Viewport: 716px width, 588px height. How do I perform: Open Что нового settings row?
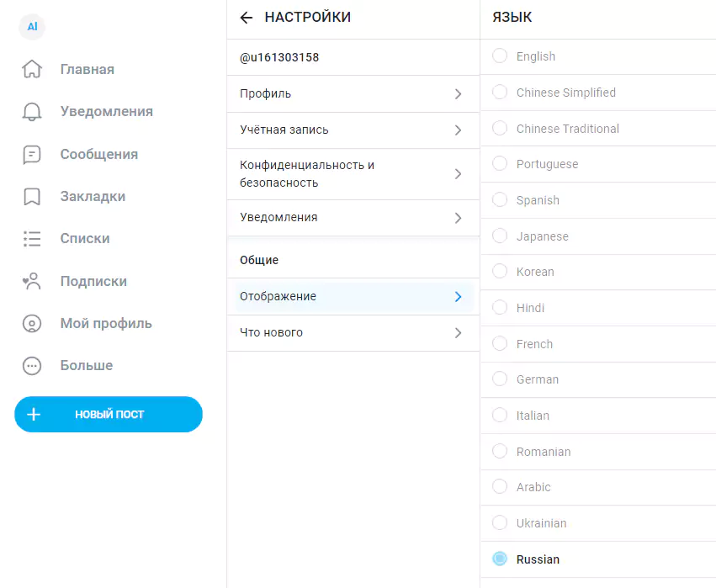tap(353, 333)
